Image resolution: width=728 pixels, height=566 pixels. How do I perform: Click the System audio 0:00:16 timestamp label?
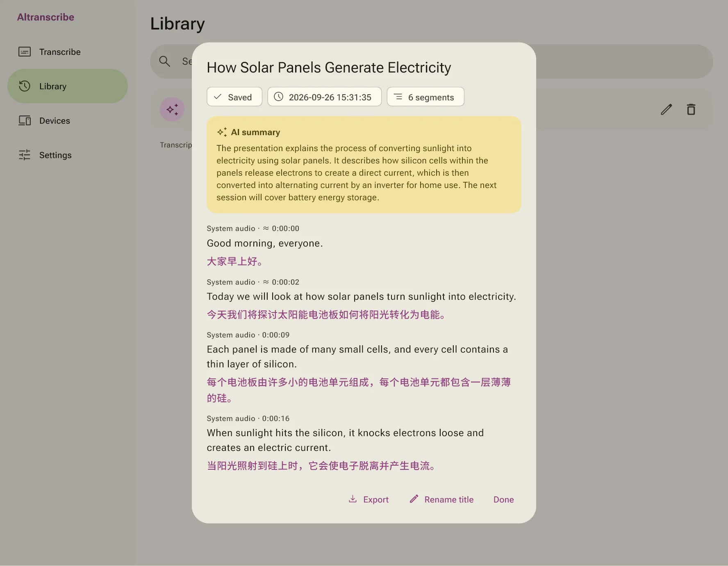pyautogui.click(x=248, y=419)
